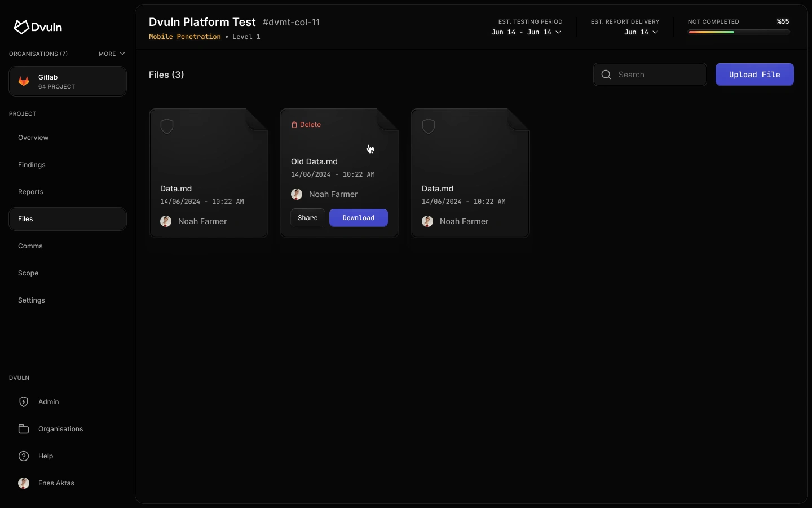Click Noah Farmer name on Old Data.md card

point(333,194)
